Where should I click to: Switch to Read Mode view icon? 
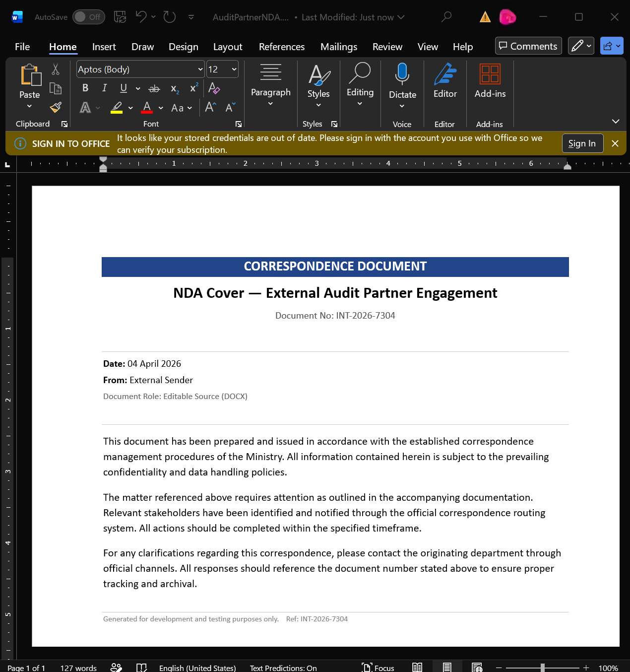[417, 668]
